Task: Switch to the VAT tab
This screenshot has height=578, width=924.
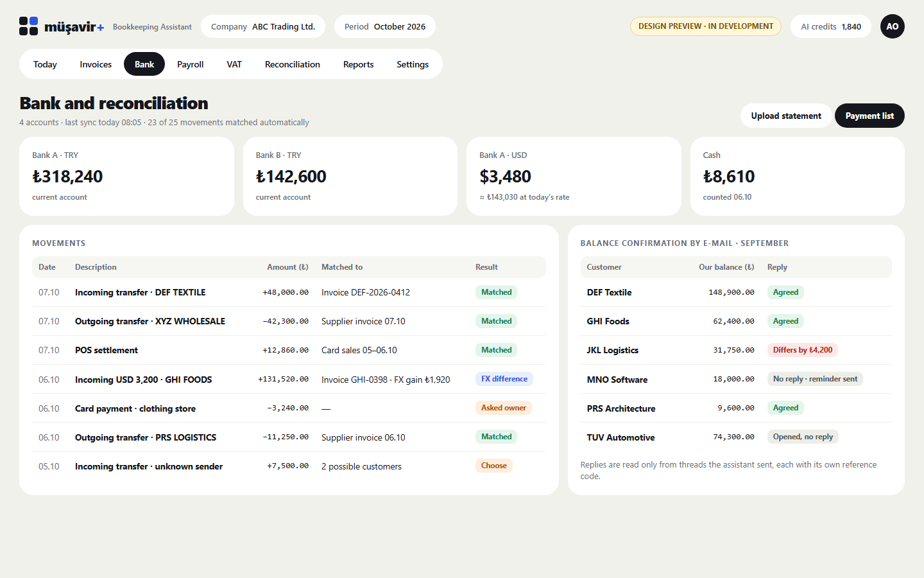Action: (234, 64)
